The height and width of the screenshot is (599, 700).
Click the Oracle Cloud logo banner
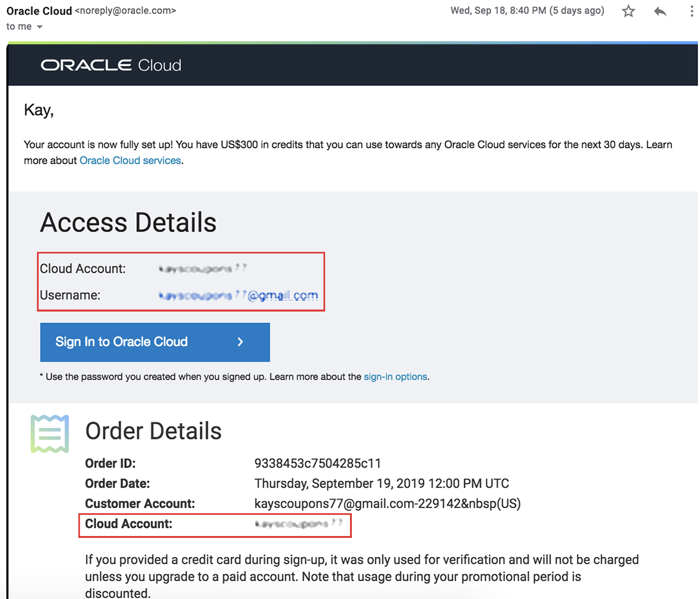coord(111,65)
